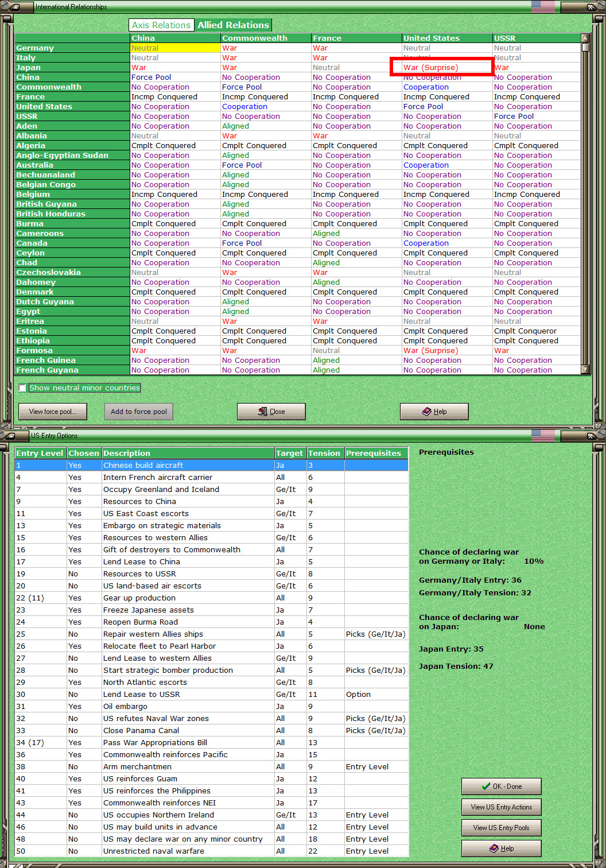This screenshot has height=868, width=606.
Task: Select Gift of destroyers to Commonwealth option
Action: coord(211,550)
